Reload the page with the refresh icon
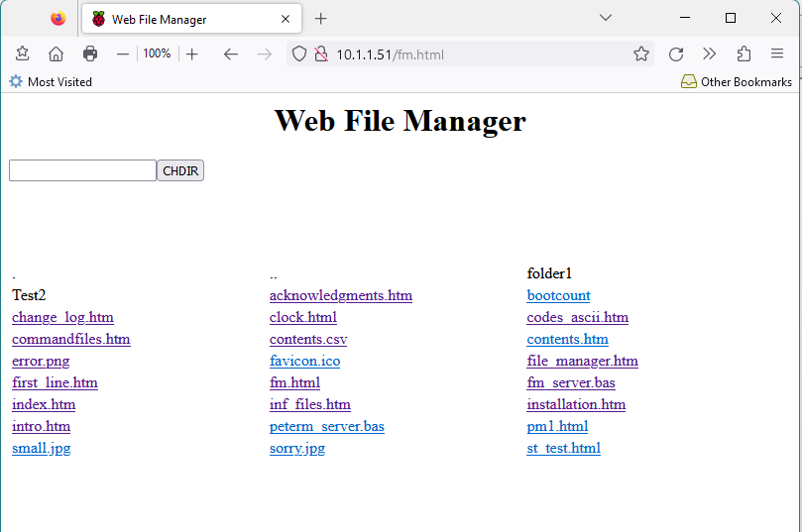The height and width of the screenshot is (532, 802). [676, 54]
